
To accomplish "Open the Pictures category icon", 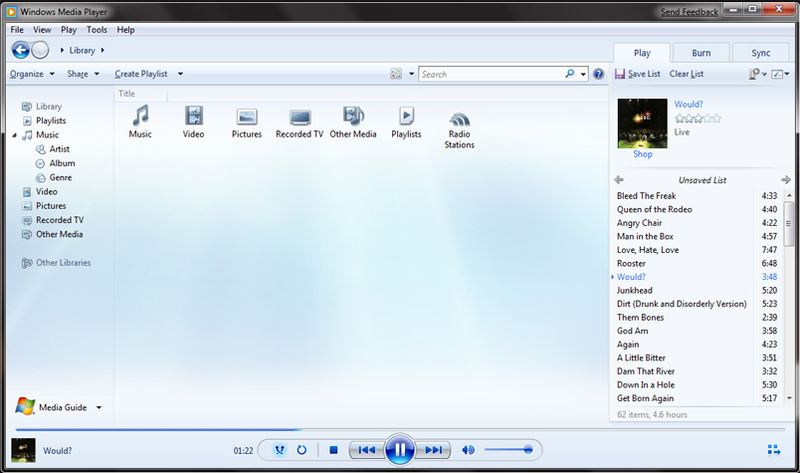I will click(247, 117).
